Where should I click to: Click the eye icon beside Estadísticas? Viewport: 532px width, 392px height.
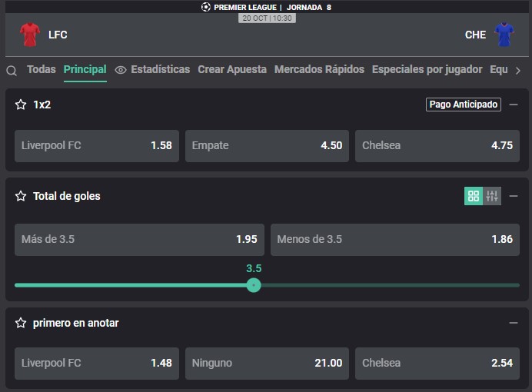pos(121,70)
